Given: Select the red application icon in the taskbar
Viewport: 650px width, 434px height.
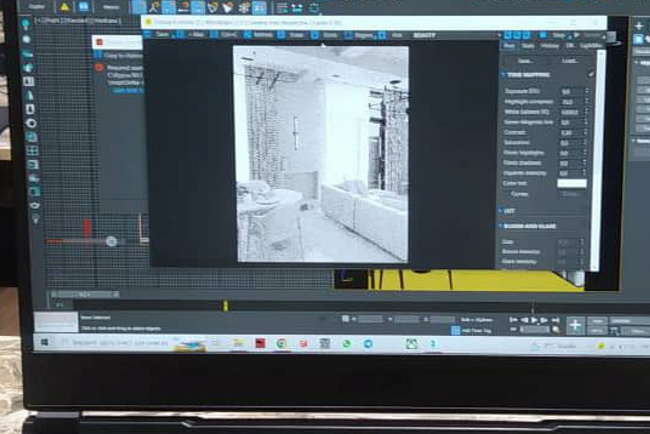Looking at the screenshot, I should [x=259, y=343].
